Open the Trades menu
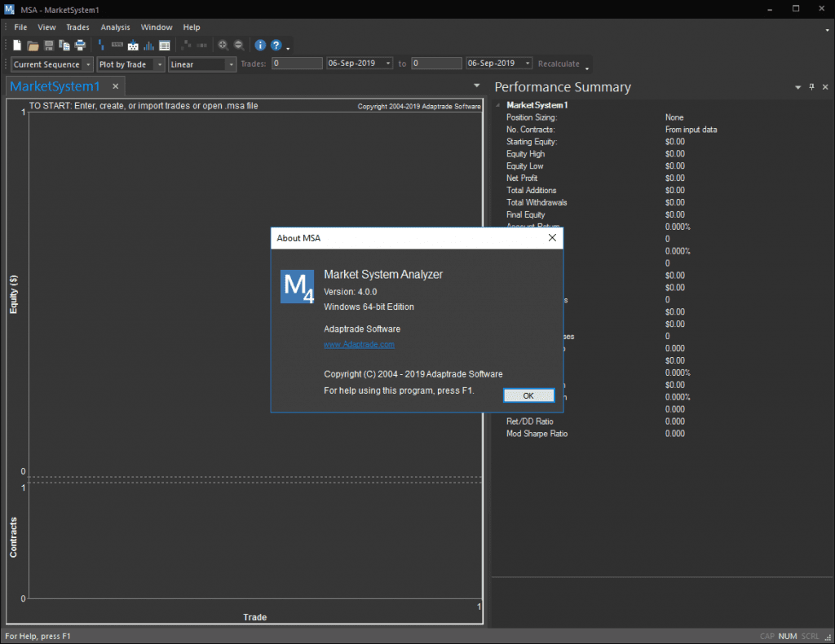 [77, 27]
